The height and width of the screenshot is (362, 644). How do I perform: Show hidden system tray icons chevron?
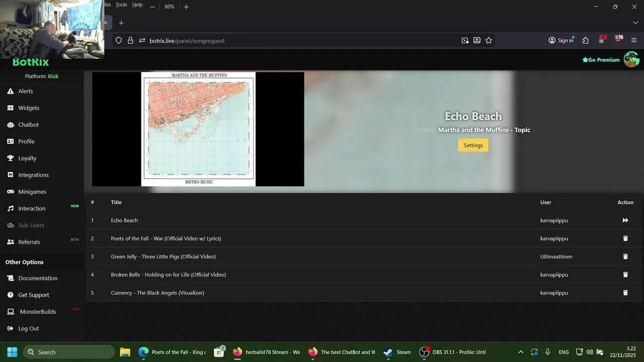point(521,352)
